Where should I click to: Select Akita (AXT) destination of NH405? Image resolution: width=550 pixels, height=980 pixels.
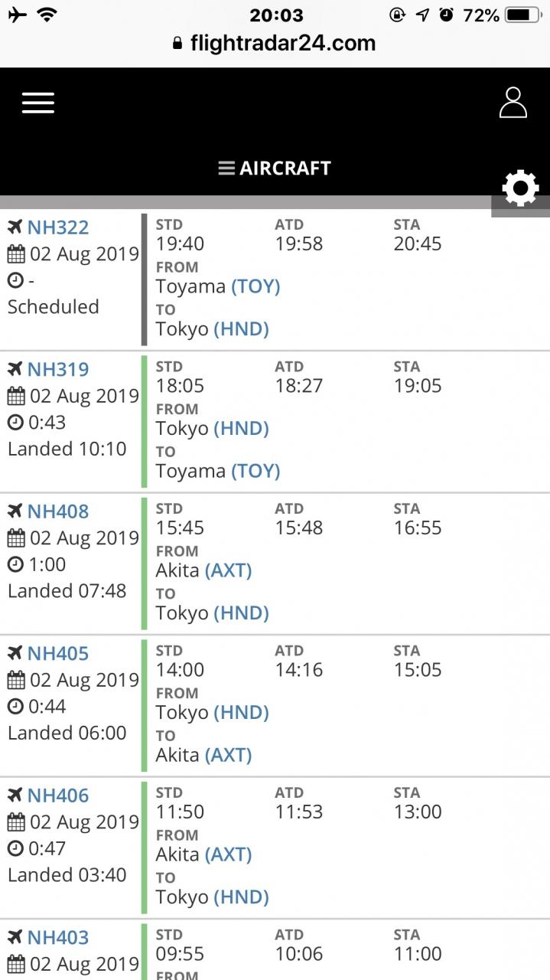[203, 755]
